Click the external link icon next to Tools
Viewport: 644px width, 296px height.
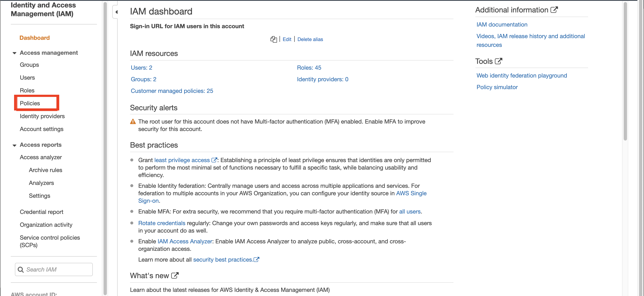(x=498, y=61)
